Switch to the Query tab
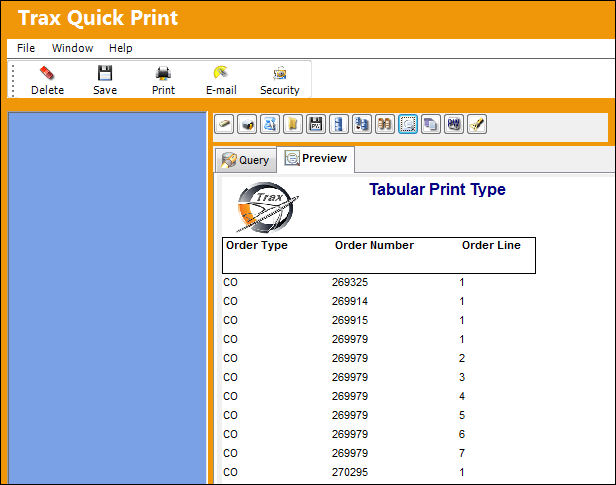This screenshot has height=485, width=616. tap(246, 160)
